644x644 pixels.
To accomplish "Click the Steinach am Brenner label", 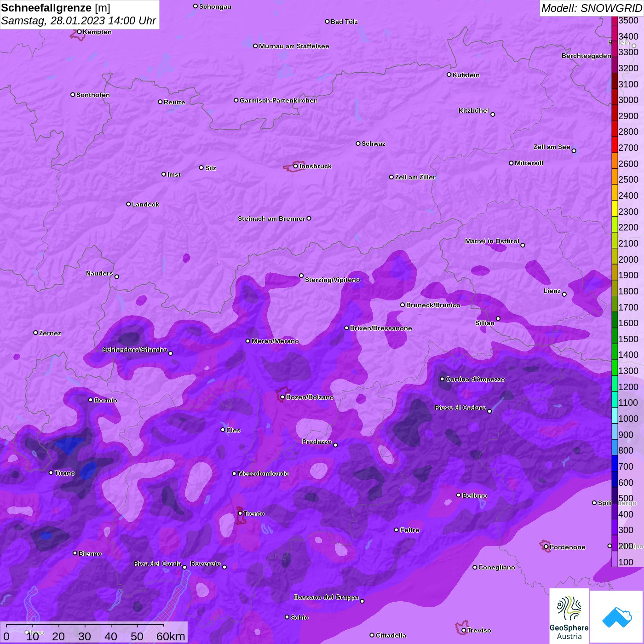I will [271, 218].
